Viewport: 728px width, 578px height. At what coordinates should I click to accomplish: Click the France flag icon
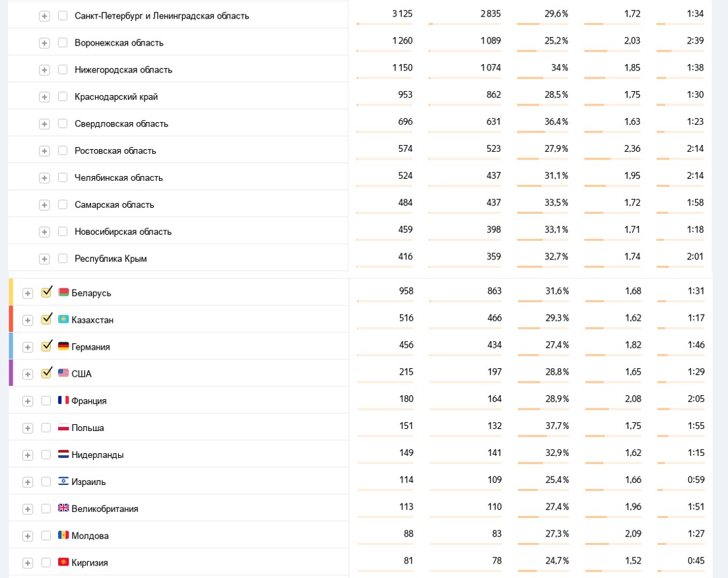click(63, 401)
